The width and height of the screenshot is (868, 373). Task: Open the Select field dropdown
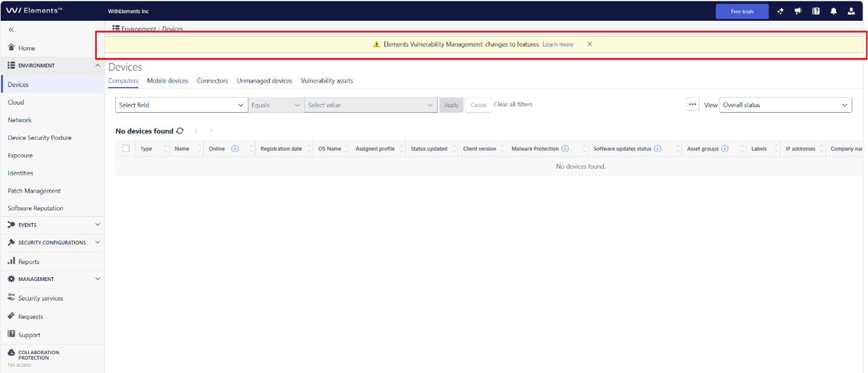pyautogui.click(x=181, y=105)
